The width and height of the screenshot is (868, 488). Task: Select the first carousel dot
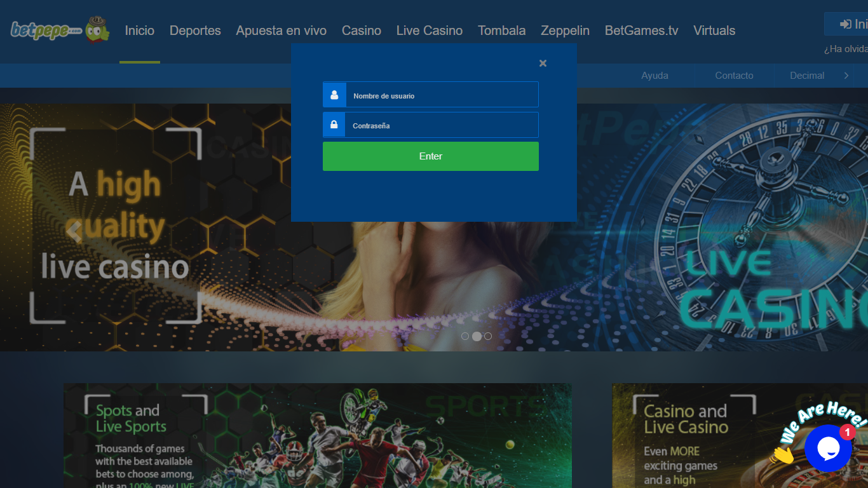(x=465, y=336)
